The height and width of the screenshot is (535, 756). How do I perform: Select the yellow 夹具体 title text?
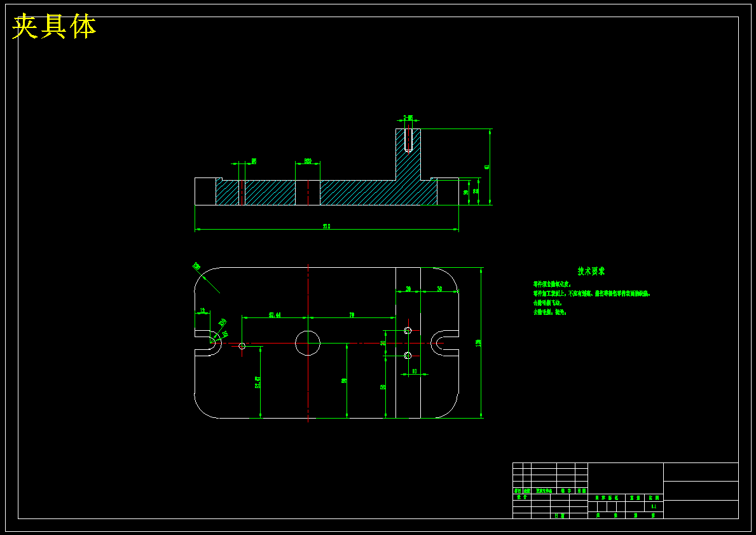pyautogui.click(x=54, y=27)
